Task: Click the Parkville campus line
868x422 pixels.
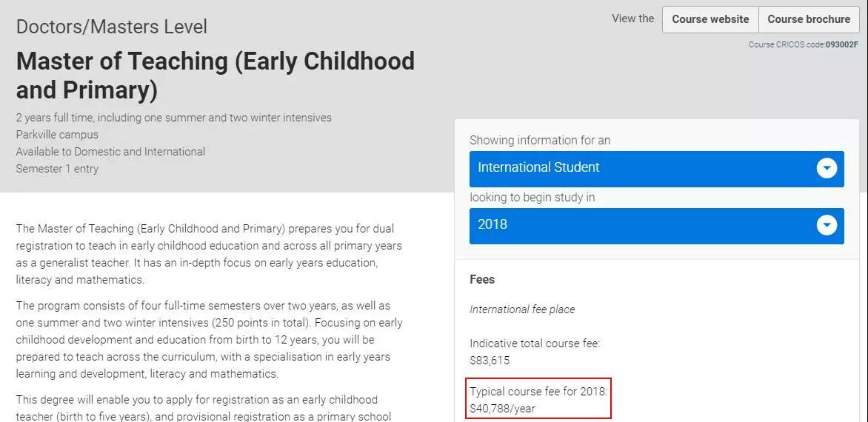Action: 57,135
